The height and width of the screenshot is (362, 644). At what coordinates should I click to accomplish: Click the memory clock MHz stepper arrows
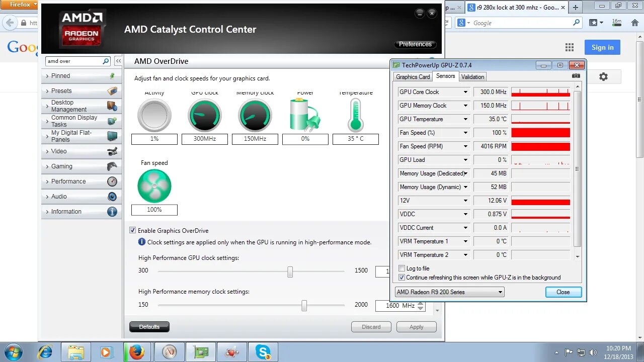click(x=421, y=306)
